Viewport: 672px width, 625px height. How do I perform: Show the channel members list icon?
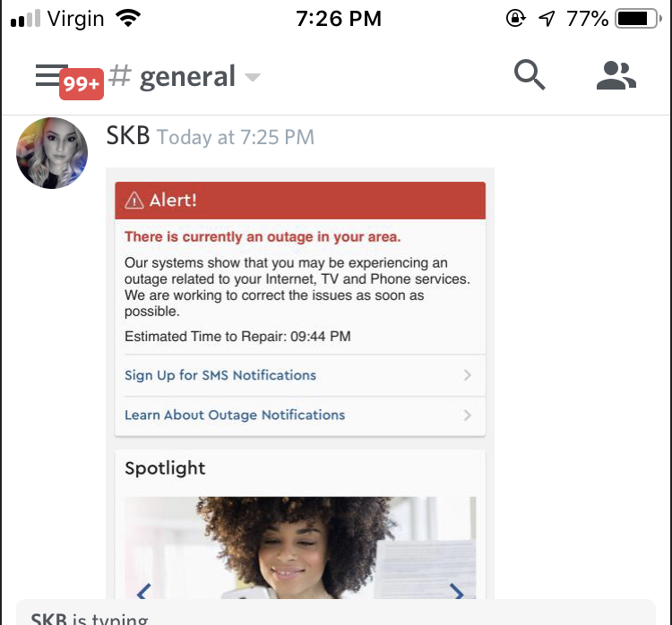click(x=616, y=75)
